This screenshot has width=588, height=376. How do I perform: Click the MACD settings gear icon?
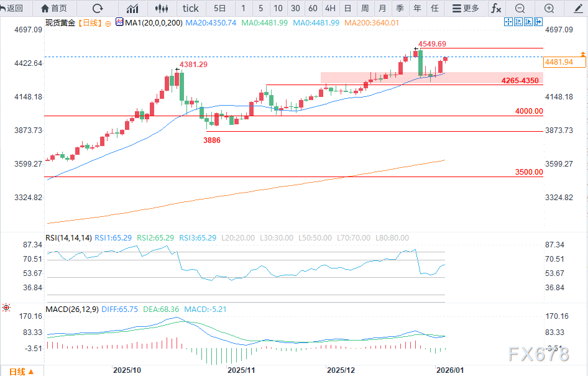pos(6,308)
